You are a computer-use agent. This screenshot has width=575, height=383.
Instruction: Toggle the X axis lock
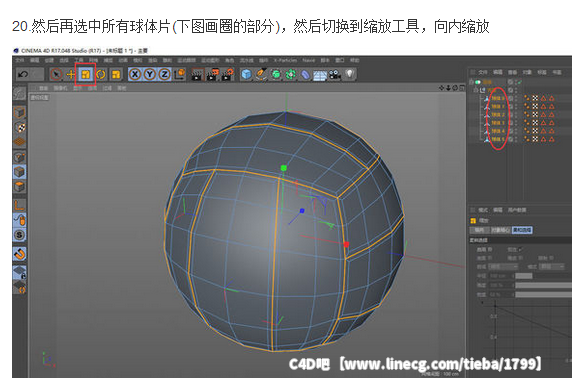click(x=135, y=74)
